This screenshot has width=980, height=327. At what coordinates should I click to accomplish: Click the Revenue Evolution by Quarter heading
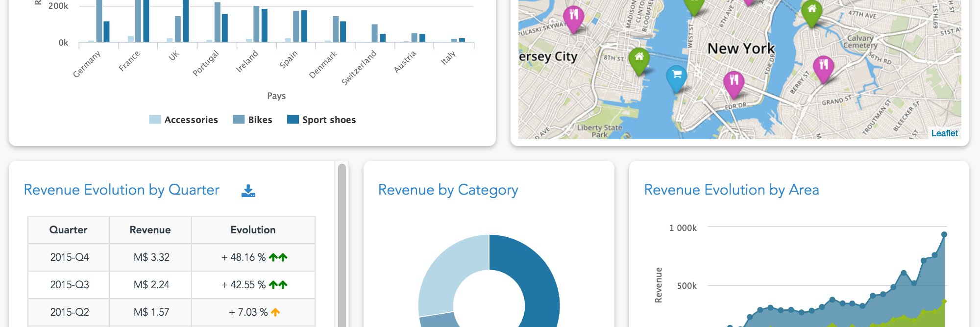coord(122,190)
